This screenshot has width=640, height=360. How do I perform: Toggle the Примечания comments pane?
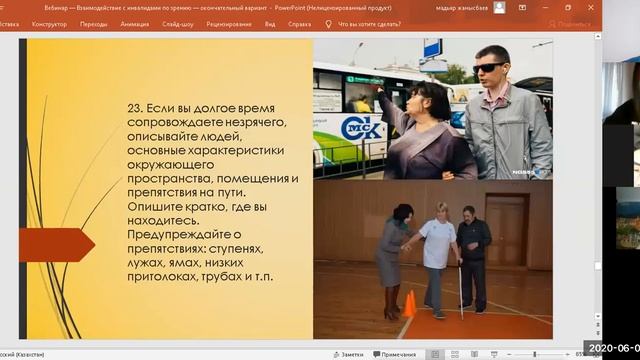pos(394,355)
